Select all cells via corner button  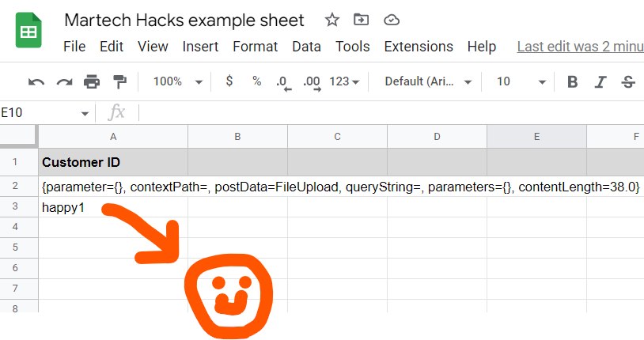coord(19,136)
